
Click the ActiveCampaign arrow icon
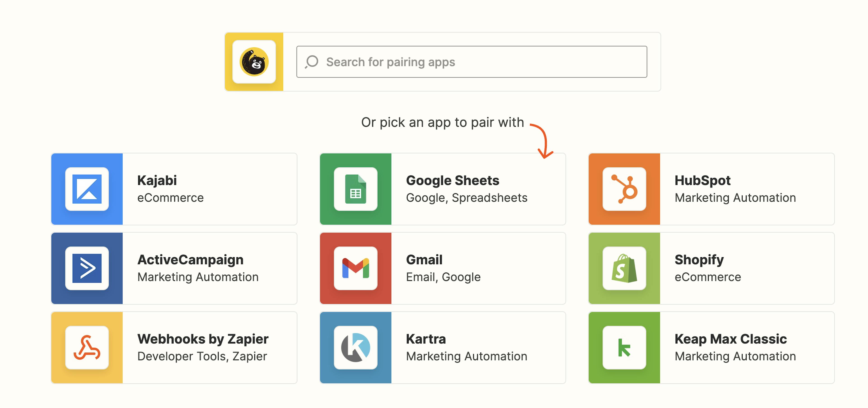87,268
